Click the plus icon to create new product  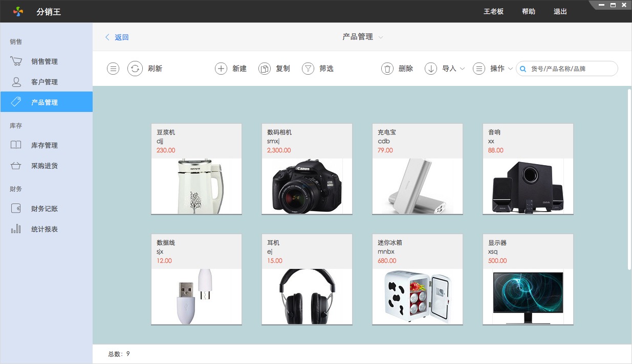click(x=221, y=69)
